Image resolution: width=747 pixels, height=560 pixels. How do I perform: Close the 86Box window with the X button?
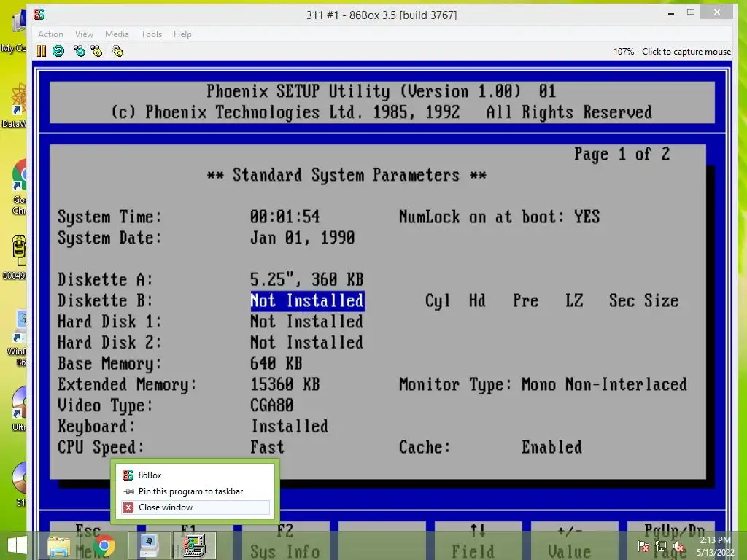tap(717, 12)
